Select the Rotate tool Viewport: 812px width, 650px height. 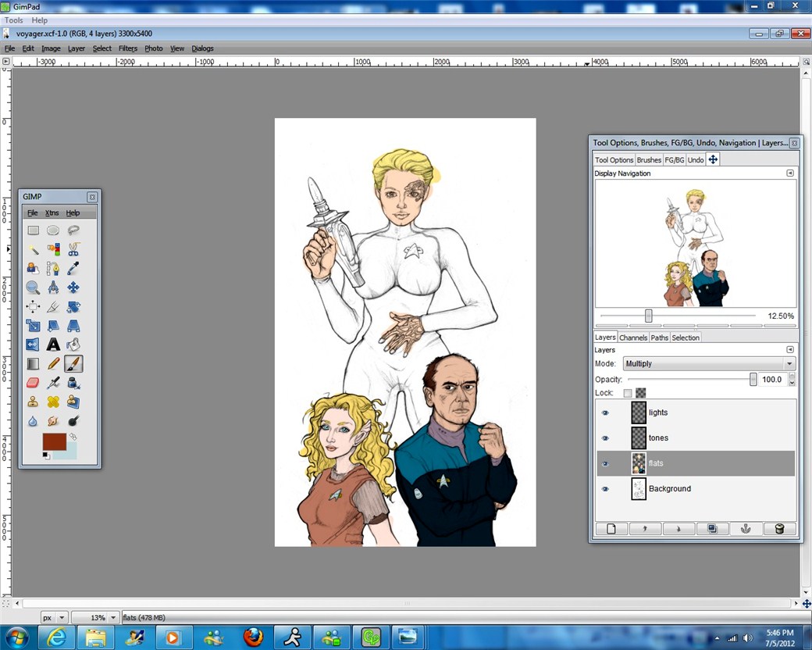pyautogui.click(x=73, y=307)
